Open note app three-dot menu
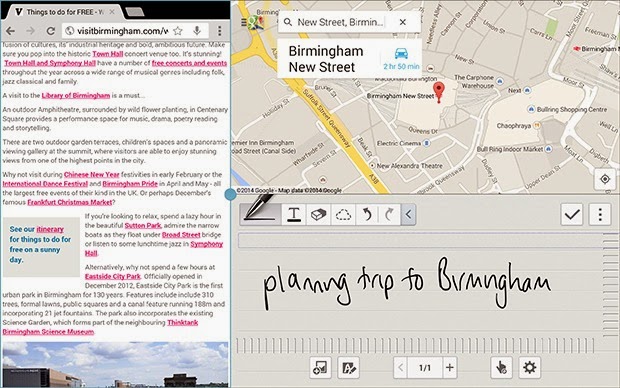This screenshot has width=620, height=388. click(x=600, y=214)
